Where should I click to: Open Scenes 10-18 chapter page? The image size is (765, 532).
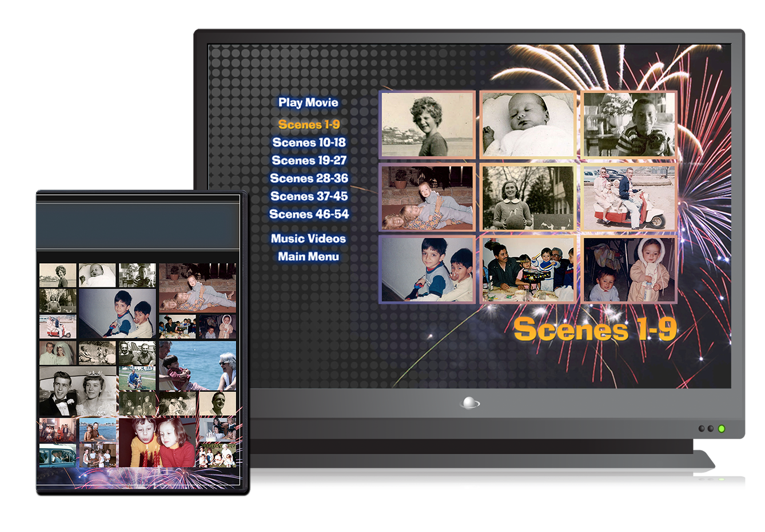click(309, 142)
